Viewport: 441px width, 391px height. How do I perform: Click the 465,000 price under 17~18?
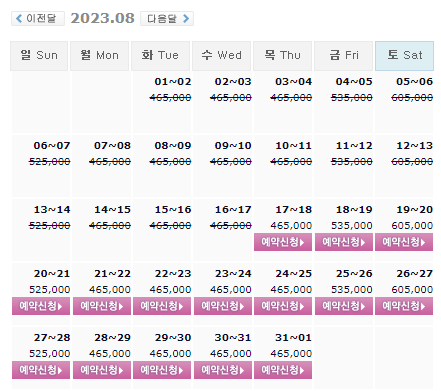[291, 226]
